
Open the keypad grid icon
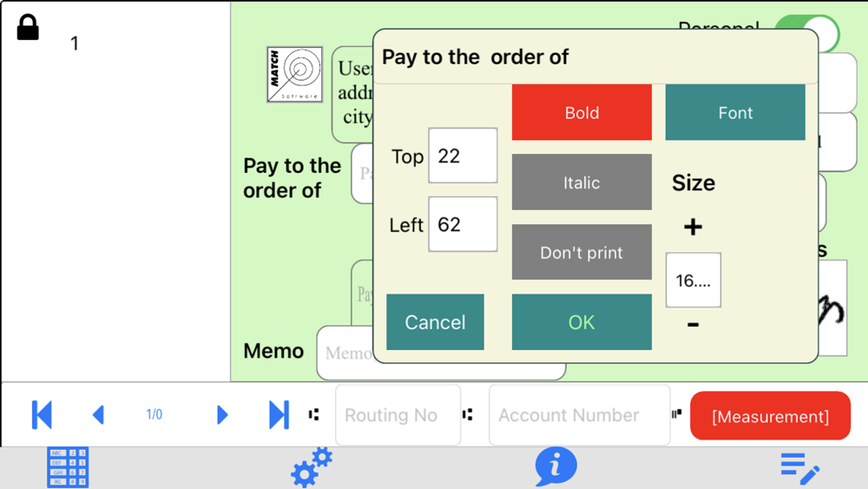(68, 467)
